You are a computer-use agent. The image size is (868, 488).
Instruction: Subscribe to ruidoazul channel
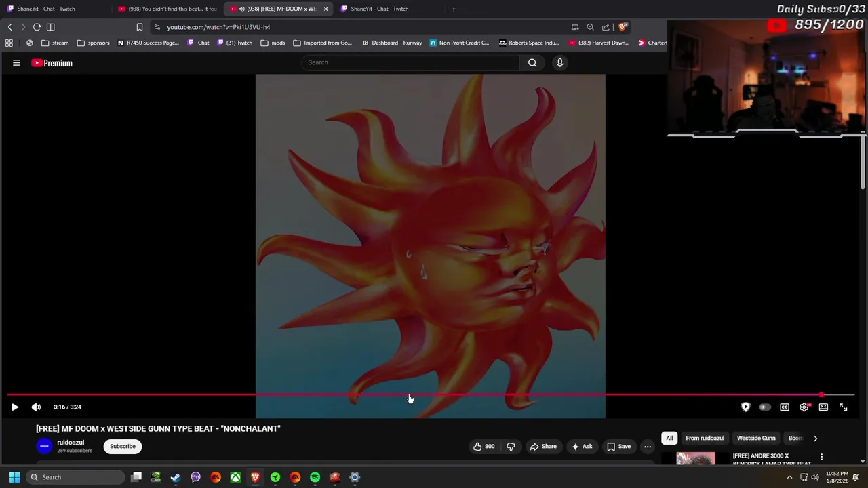click(123, 446)
